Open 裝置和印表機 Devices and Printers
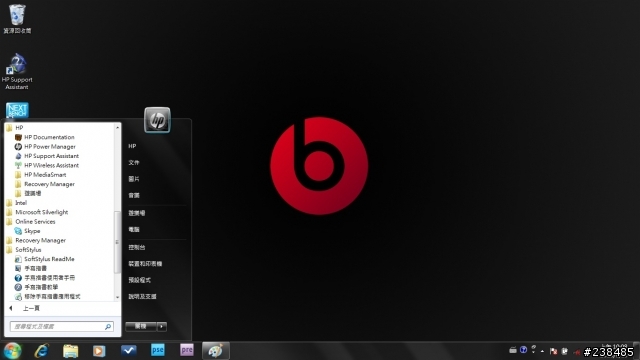 145,264
